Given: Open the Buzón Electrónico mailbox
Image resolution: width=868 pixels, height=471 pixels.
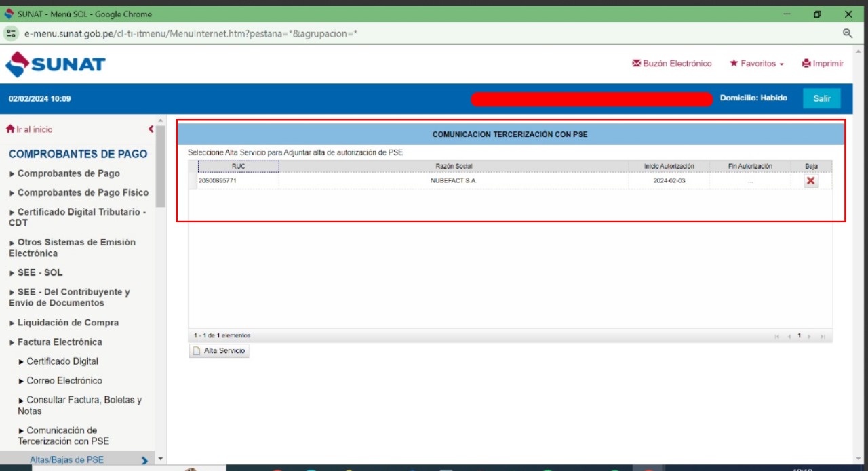Looking at the screenshot, I should coord(671,64).
